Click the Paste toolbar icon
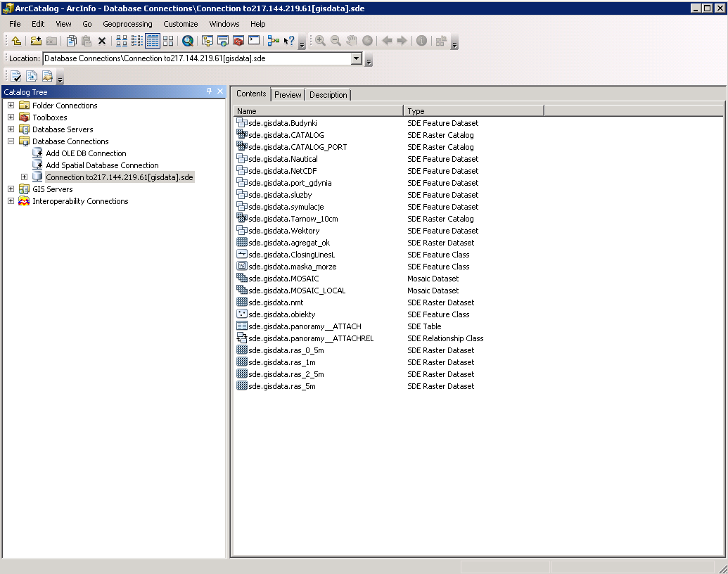The width and height of the screenshot is (728, 574). pos(87,41)
